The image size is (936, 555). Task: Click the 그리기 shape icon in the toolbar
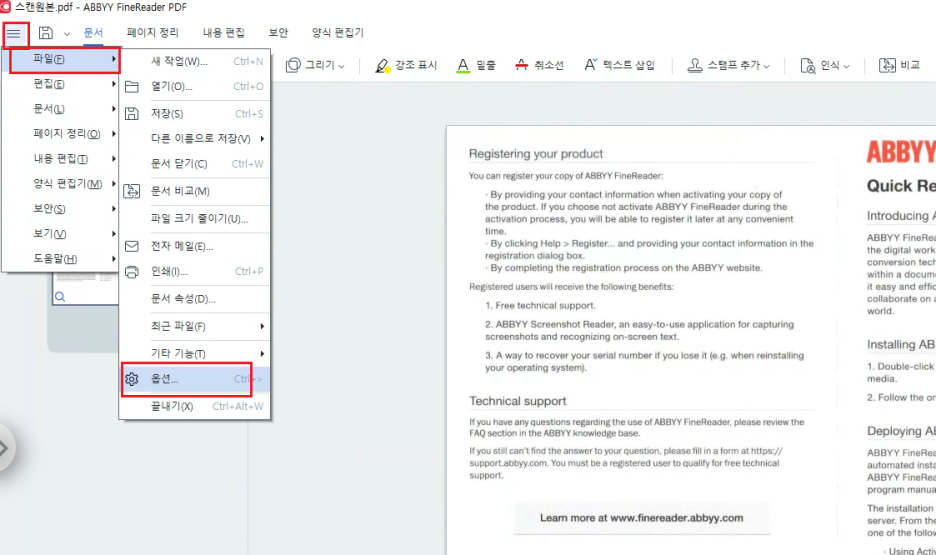[293, 65]
